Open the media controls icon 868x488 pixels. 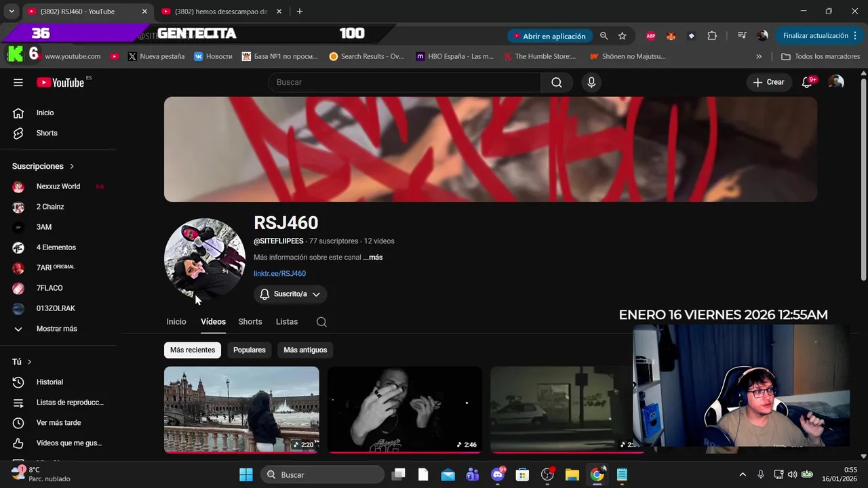pos(742,36)
